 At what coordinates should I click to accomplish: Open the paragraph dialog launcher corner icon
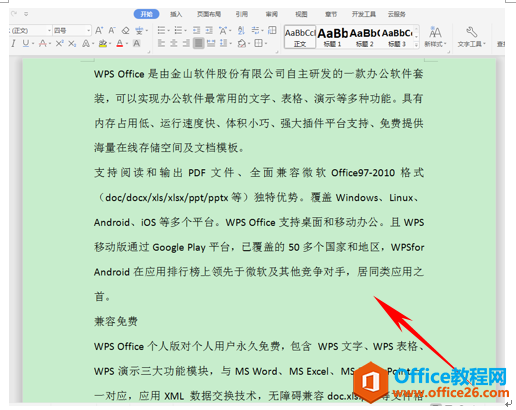pos(277,51)
